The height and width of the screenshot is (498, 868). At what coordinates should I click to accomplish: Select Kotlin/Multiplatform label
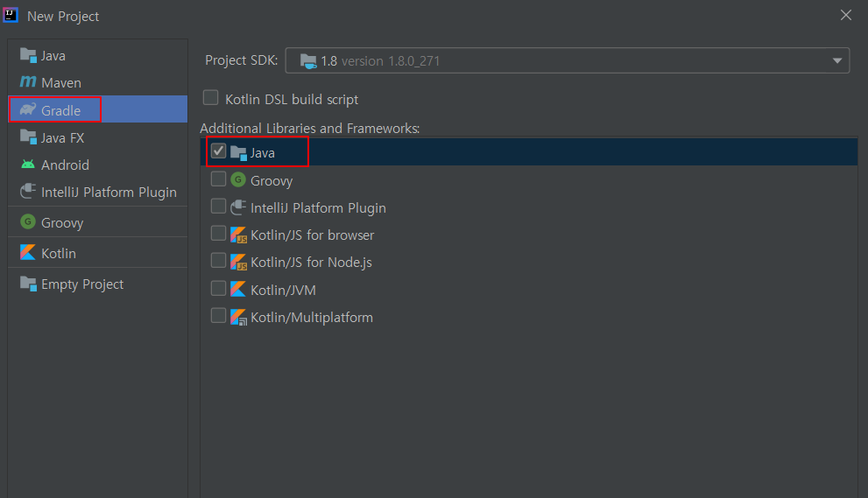coord(312,318)
